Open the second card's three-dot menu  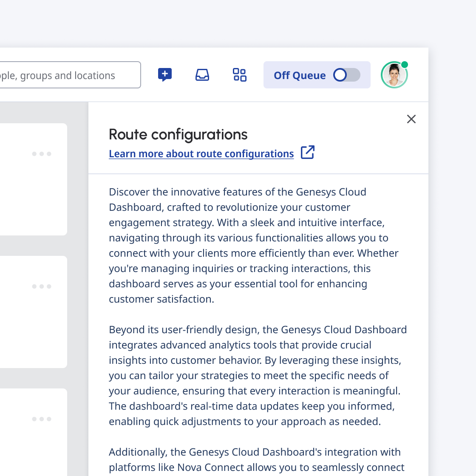[42, 286]
